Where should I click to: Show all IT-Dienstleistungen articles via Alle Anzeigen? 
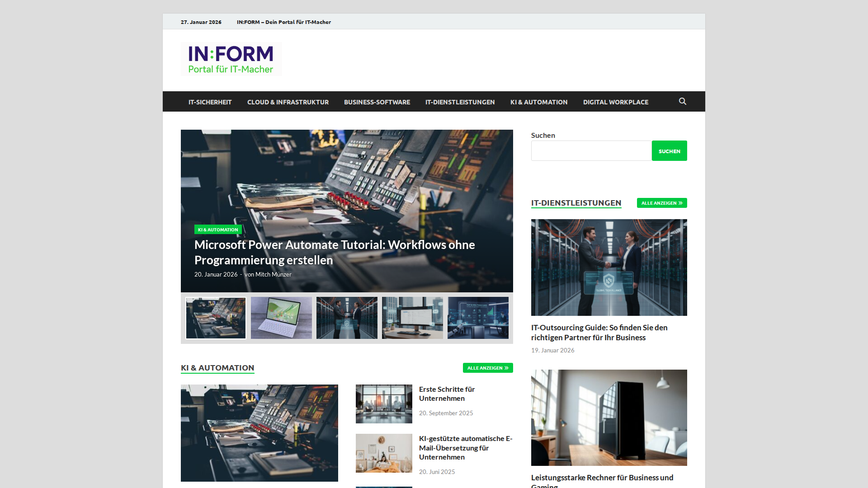pyautogui.click(x=661, y=203)
